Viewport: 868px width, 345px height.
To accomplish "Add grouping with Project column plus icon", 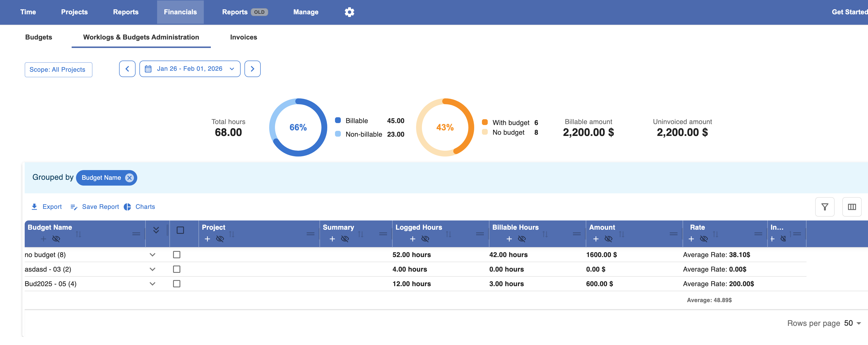I will 208,239.
